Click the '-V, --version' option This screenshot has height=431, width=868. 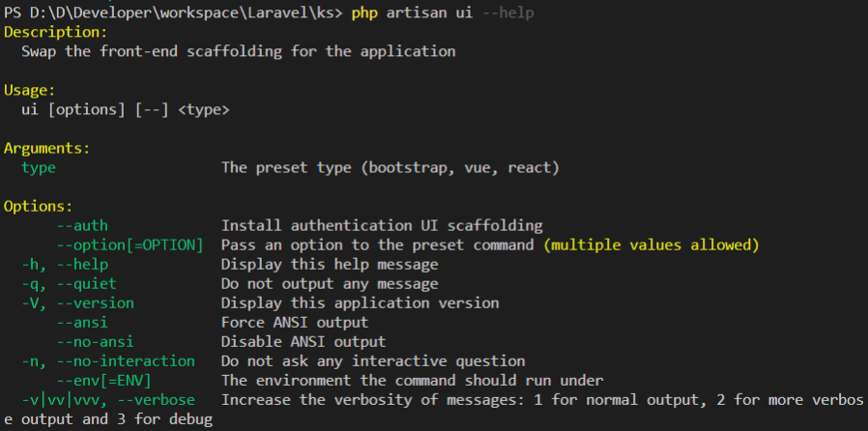pos(77,303)
